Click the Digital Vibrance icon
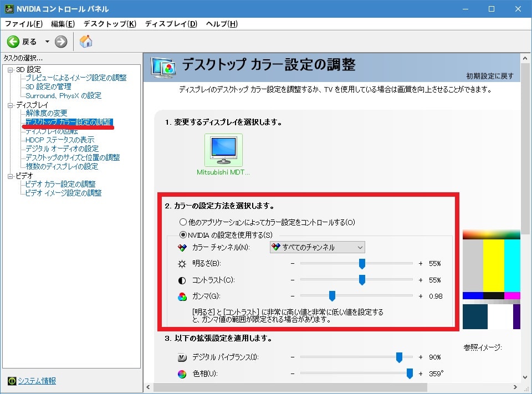532x394 pixels. pos(182,357)
